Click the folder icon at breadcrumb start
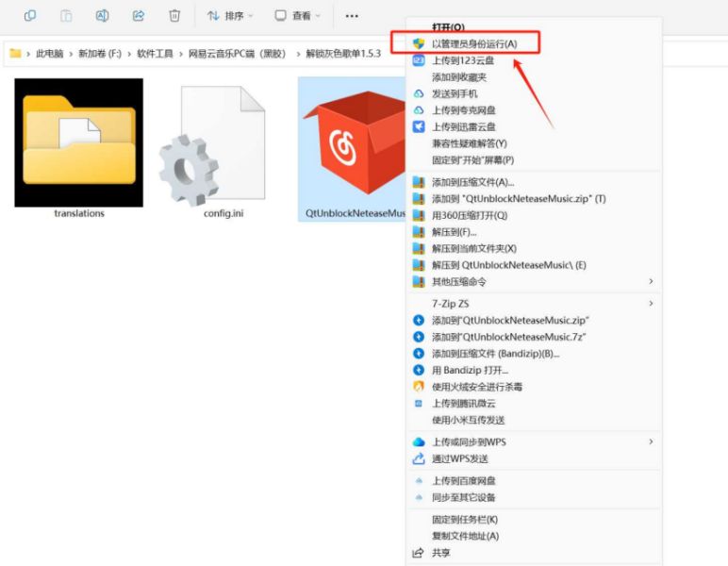Screen dimensions: 728x566 point(15,54)
